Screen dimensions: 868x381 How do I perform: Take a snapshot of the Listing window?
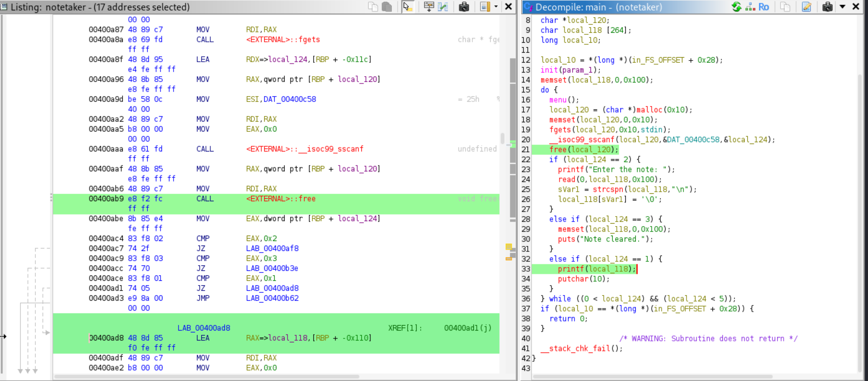click(x=464, y=7)
